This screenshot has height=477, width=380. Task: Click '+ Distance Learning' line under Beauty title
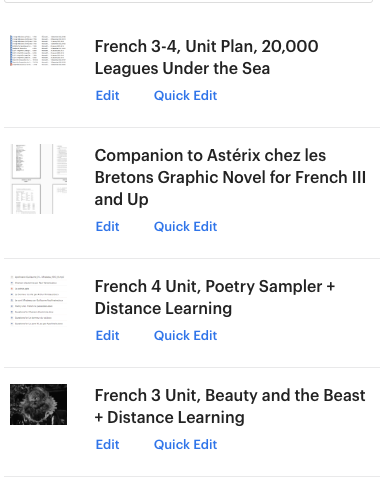(x=170, y=417)
